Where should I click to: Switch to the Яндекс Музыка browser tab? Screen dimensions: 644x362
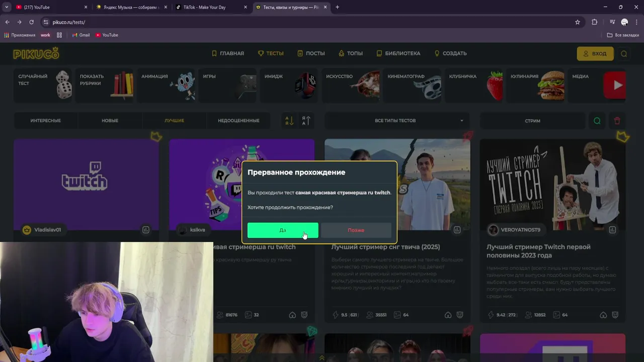coord(131,7)
